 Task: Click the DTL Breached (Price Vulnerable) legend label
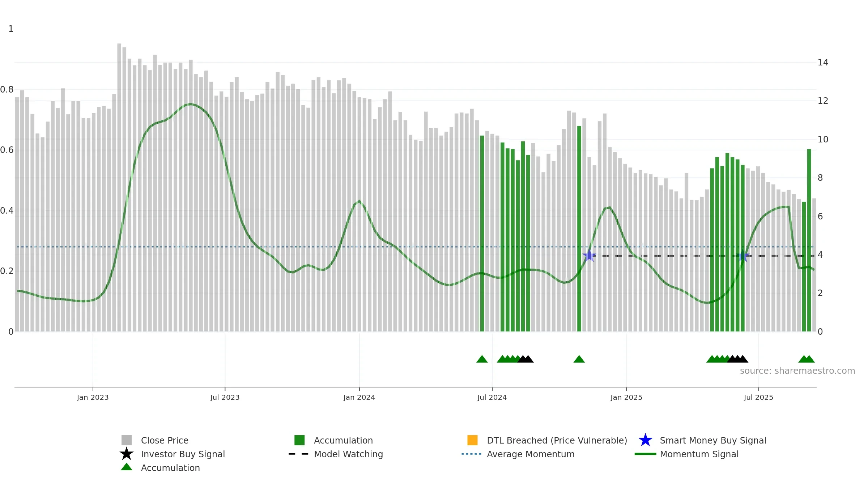557,440
